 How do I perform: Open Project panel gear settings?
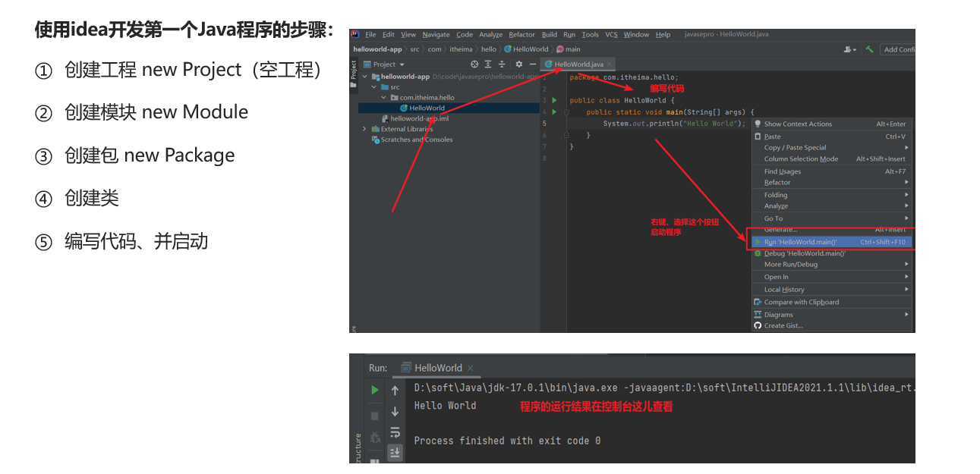519,64
